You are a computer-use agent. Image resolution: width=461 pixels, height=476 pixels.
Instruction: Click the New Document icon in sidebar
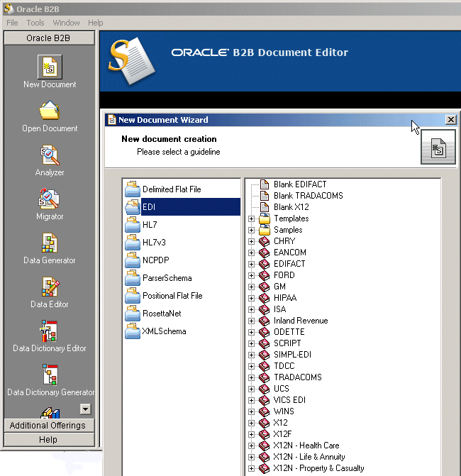[x=50, y=67]
